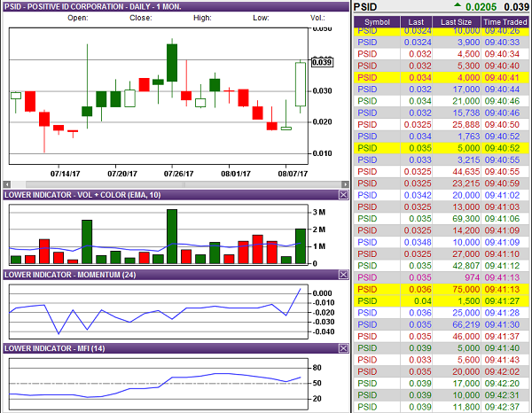Click the Close: label above the chart

140,18
